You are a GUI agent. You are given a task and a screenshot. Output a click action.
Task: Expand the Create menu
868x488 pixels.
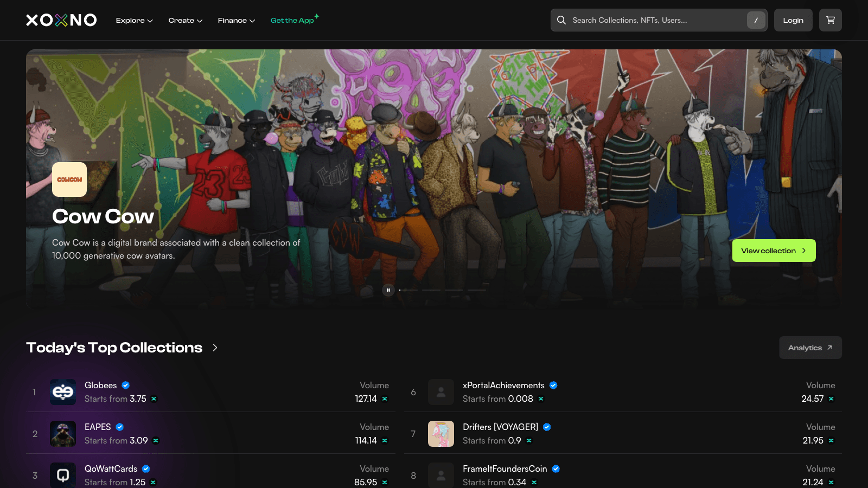185,21
